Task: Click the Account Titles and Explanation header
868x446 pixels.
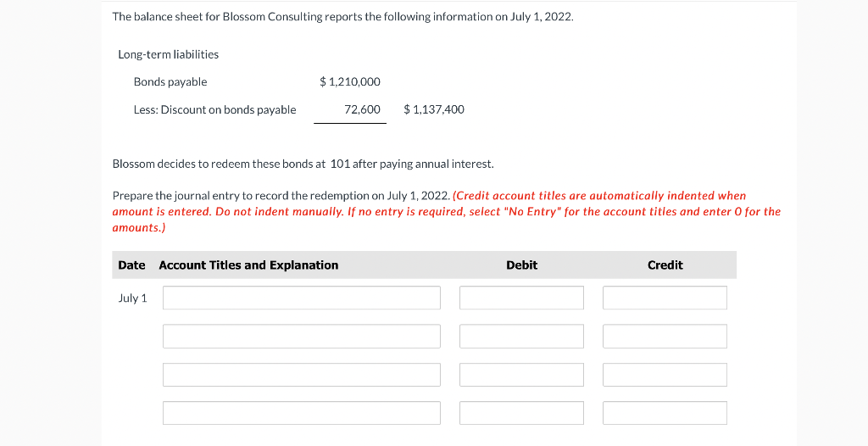Action: point(248,265)
